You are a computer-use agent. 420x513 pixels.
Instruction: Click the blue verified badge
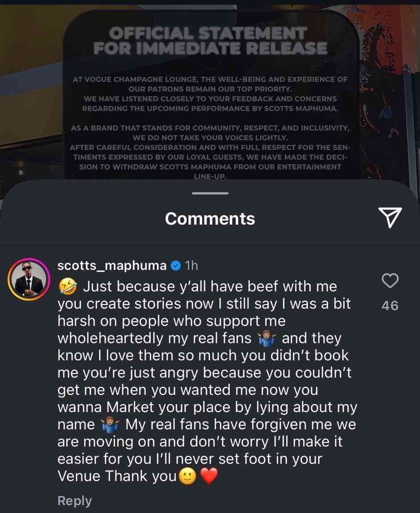point(176,265)
